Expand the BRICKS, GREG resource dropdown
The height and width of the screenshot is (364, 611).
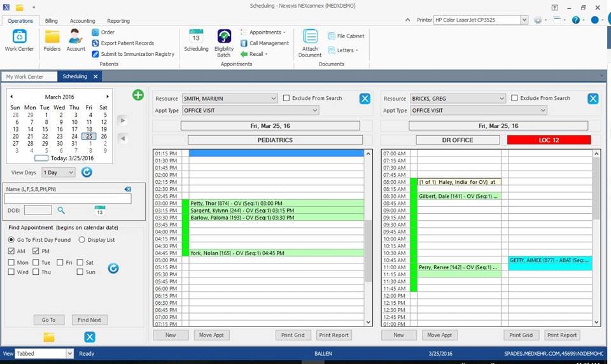pyautogui.click(x=502, y=99)
